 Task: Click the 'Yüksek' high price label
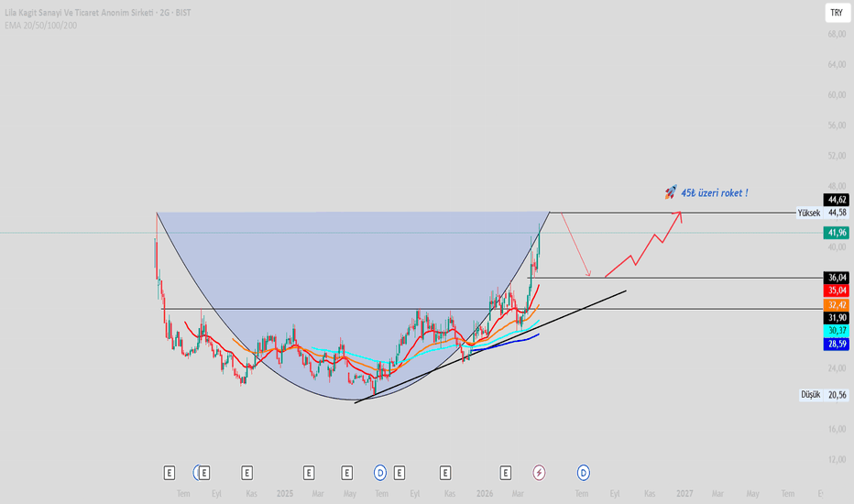pyautogui.click(x=809, y=213)
